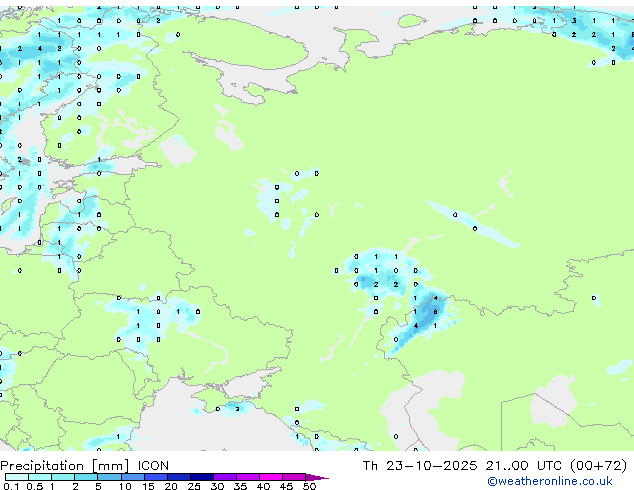Image resolution: width=634 pixels, height=490 pixels.
Task: Click the 0.1–0.5 mm legend color swatch
Action: 17,477
